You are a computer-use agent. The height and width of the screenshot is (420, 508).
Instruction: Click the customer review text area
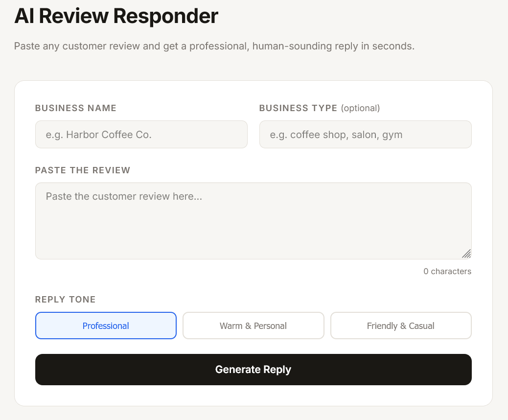coord(253,221)
